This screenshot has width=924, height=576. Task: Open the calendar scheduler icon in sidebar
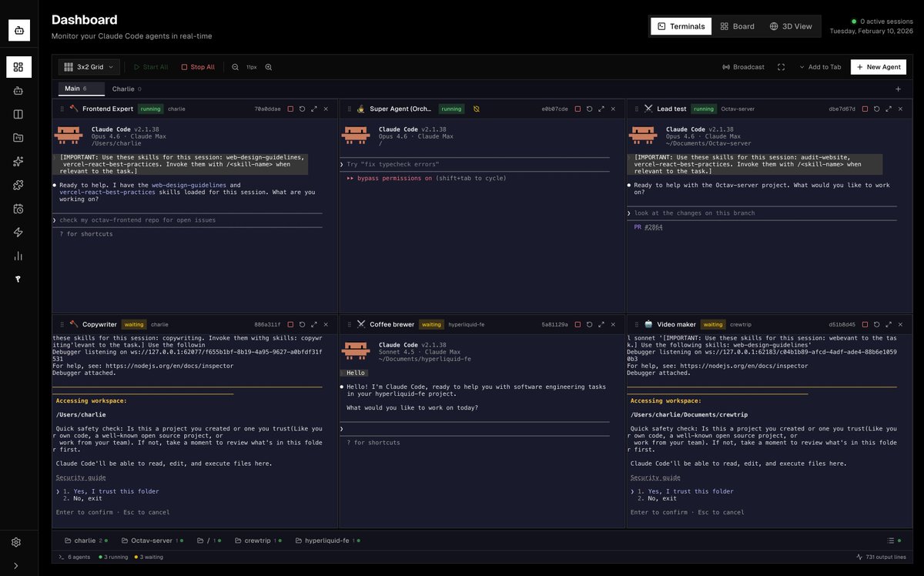[x=18, y=209]
